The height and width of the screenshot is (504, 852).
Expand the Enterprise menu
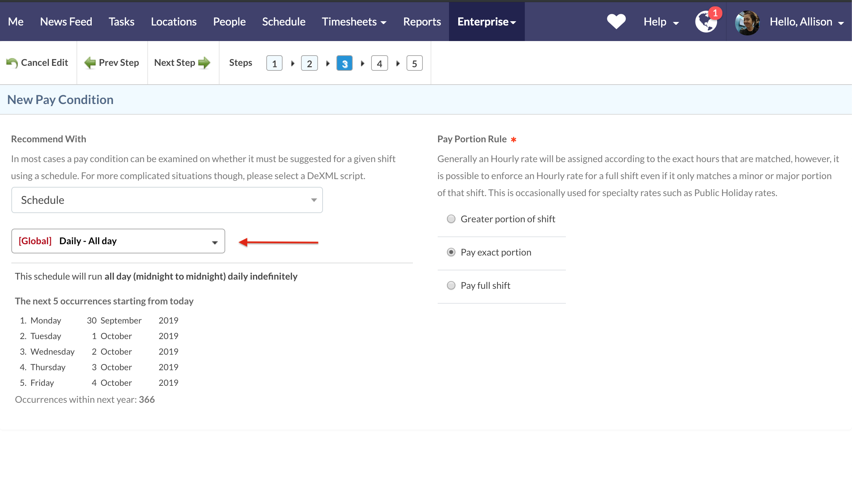pos(487,22)
